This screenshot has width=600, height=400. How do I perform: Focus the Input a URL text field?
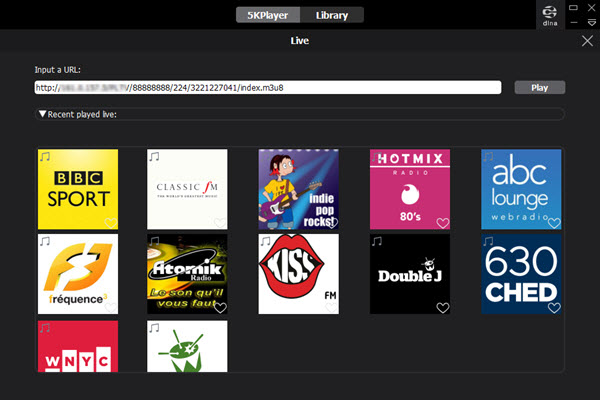point(268,87)
